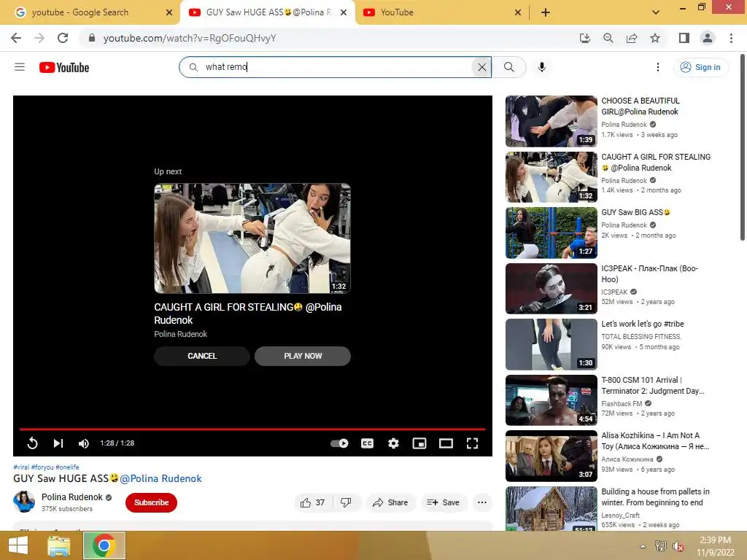This screenshot has width=747, height=560.
Task: Share this page from address bar
Action: [x=632, y=38]
